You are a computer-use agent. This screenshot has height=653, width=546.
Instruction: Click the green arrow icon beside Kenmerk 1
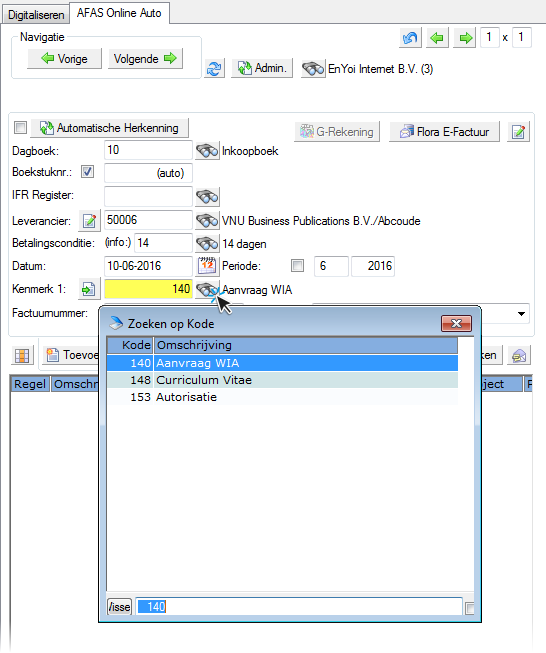[x=89, y=289]
